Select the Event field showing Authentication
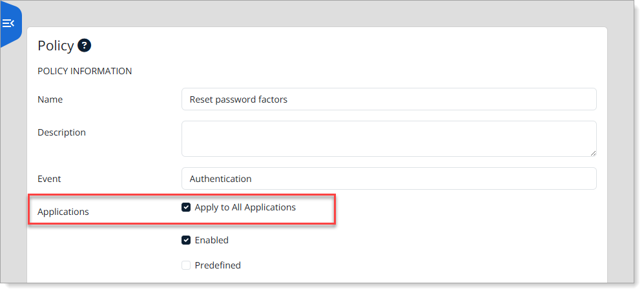Viewport: 644px width, 293px height. [x=389, y=179]
